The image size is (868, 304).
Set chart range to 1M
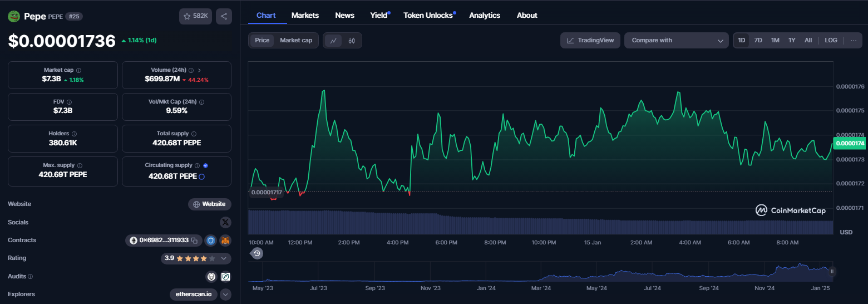[x=775, y=40]
